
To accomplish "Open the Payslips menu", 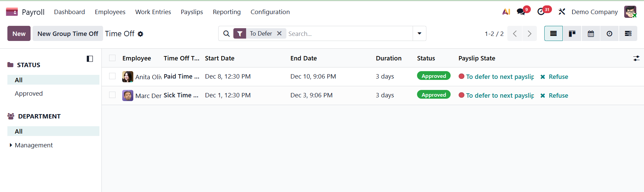I will pos(192,12).
